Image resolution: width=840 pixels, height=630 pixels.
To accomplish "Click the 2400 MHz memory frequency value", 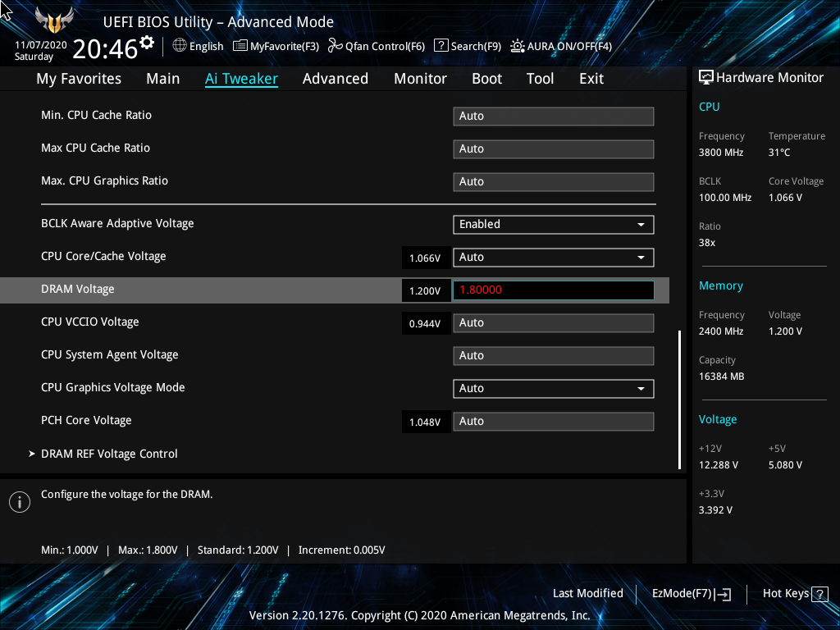I will [x=721, y=331].
